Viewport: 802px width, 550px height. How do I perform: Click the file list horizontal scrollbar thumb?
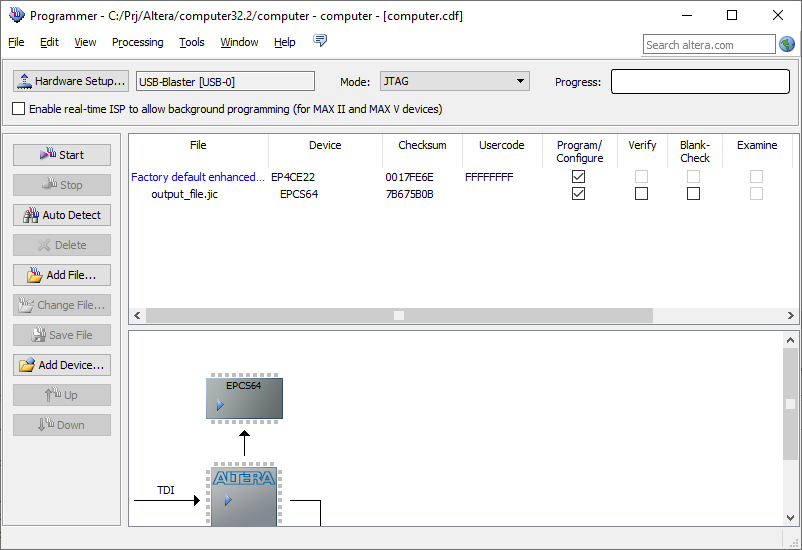pyautogui.click(x=399, y=316)
